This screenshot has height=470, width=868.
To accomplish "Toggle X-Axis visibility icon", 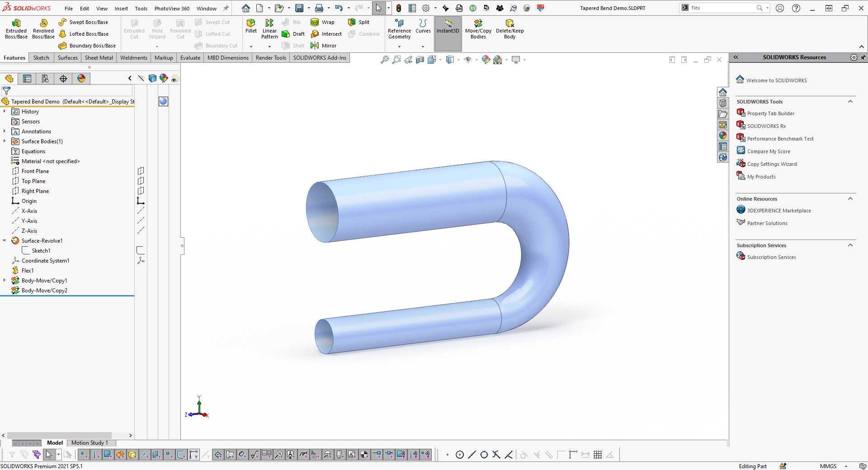I will pyautogui.click(x=141, y=211).
